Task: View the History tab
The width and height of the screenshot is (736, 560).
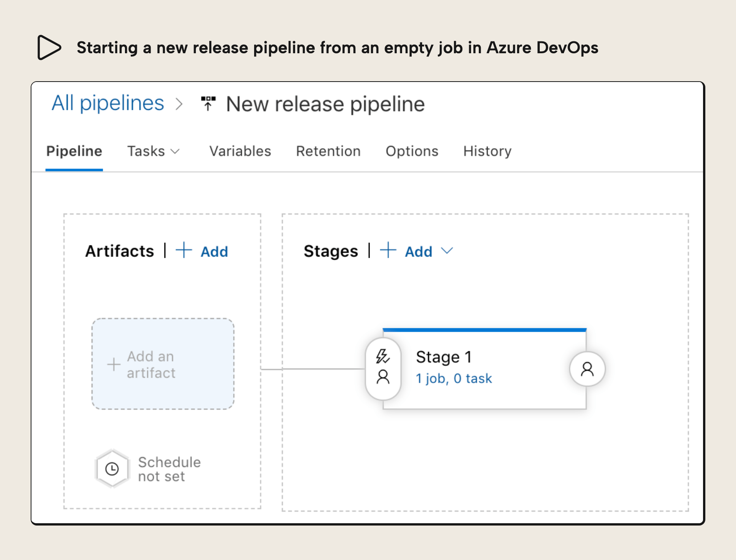Action: 487,151
